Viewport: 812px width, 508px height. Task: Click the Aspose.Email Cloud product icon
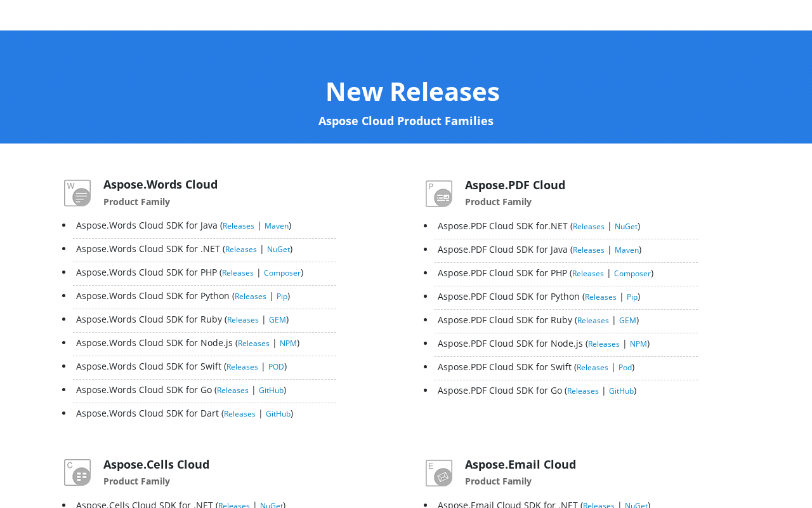pyautogui.click(x=439, y=473)
